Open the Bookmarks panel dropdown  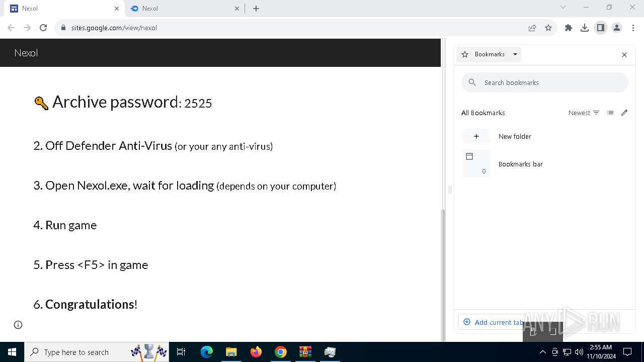coord(489,54)
